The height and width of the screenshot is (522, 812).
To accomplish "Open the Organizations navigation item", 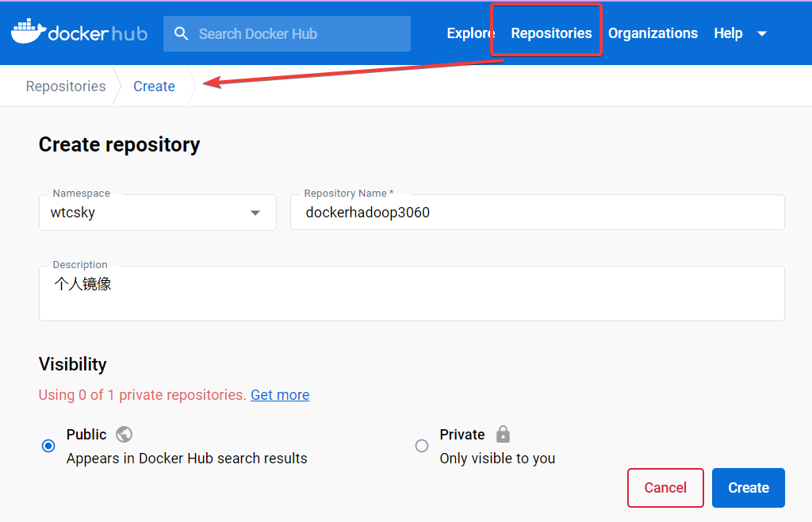I will 653,33.
